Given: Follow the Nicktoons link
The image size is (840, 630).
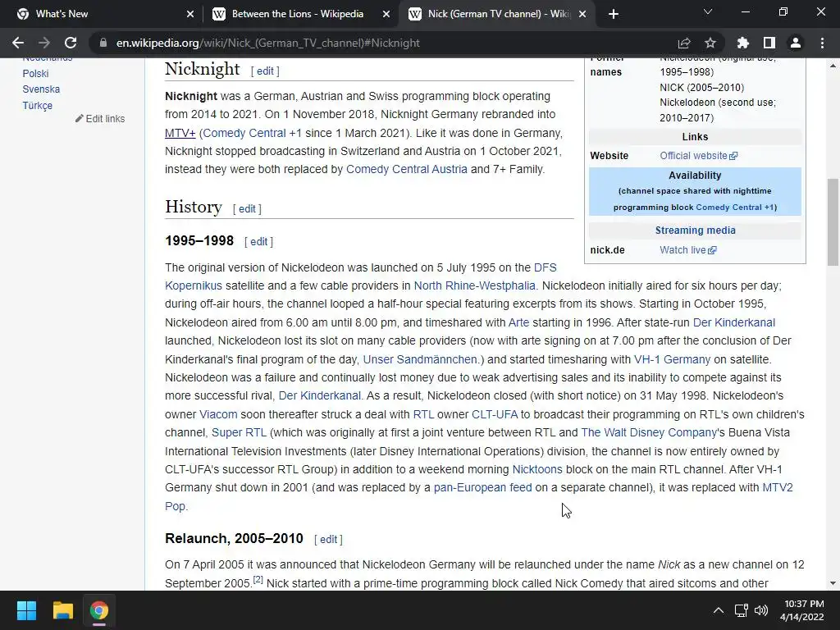Looking at the screenshot, I should (x=537, y=469).
